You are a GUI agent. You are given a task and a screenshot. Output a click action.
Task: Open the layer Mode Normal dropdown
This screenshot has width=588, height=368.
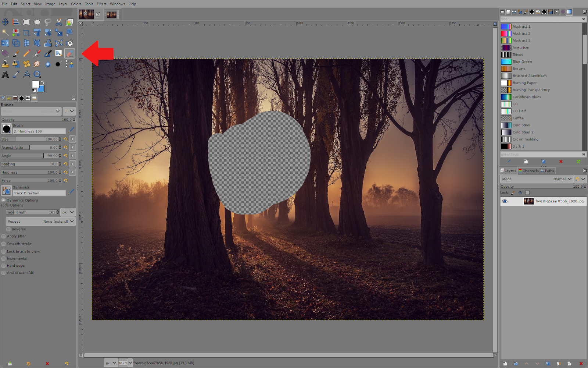537,179
